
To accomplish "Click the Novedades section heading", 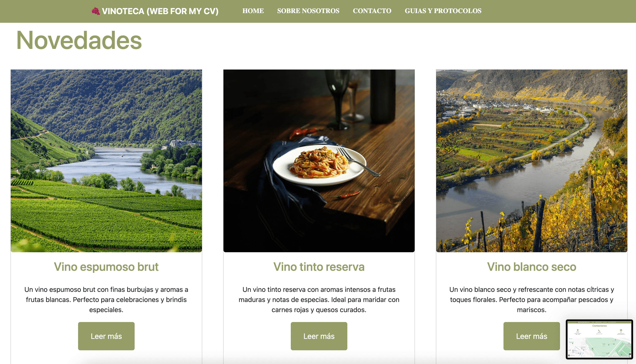I will pyautogui.click(x=79, y=40).
